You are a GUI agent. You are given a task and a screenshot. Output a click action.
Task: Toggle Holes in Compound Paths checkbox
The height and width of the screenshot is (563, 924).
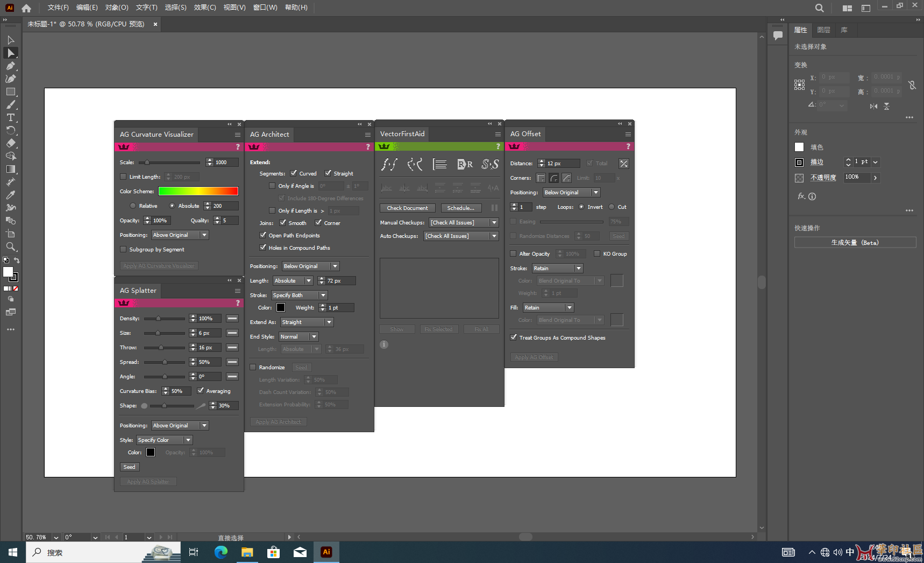click(263, 248)
